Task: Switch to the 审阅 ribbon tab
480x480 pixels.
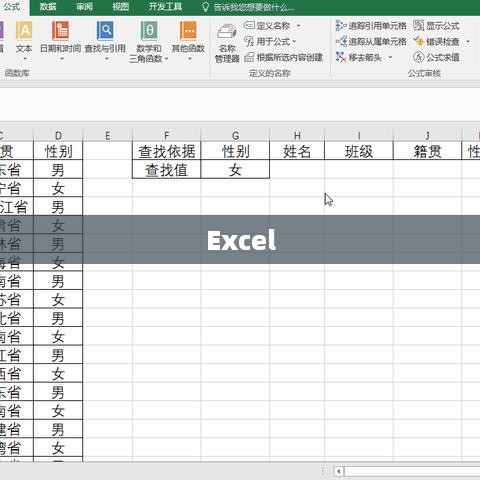Action: 84,7
